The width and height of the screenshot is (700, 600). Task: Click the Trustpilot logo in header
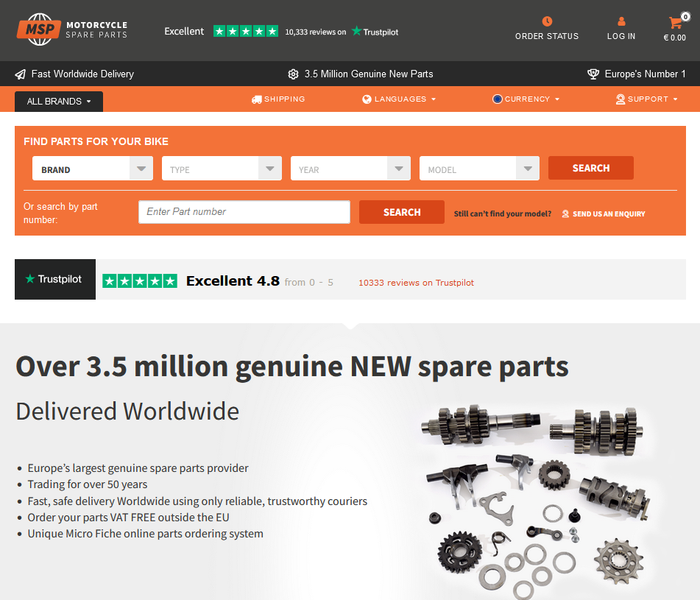[375, 32]
